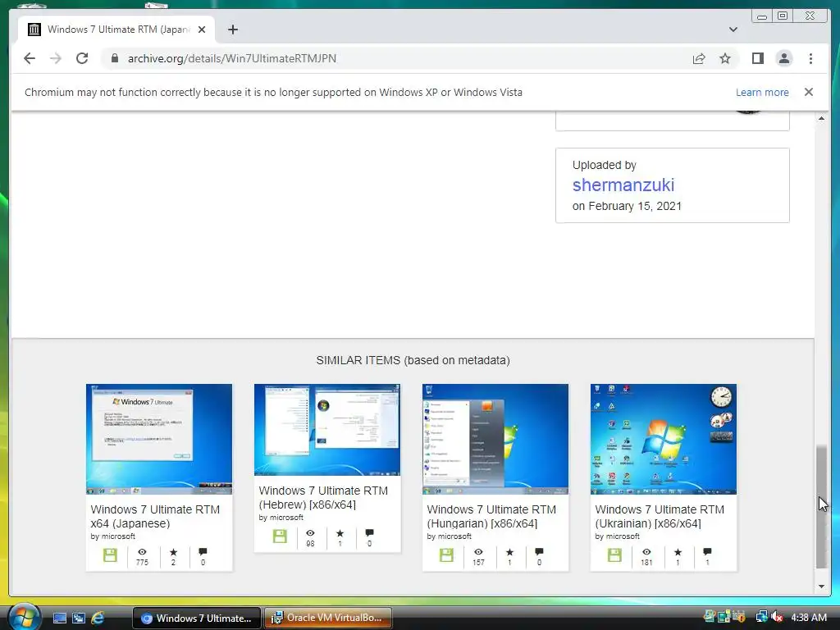The height and width of the screenshot is (630, 840).
Task: Click the network tray icon
Action: tap(761, 617)
